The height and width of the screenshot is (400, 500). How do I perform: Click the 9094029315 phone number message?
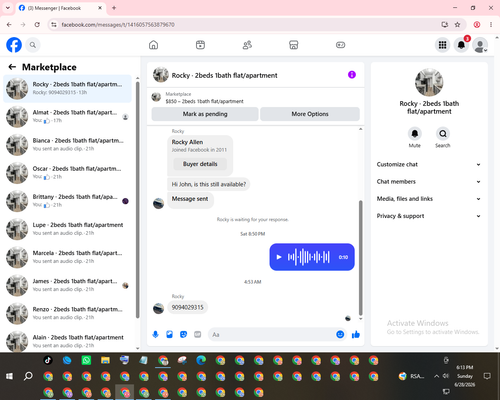(x=187, y=307)
